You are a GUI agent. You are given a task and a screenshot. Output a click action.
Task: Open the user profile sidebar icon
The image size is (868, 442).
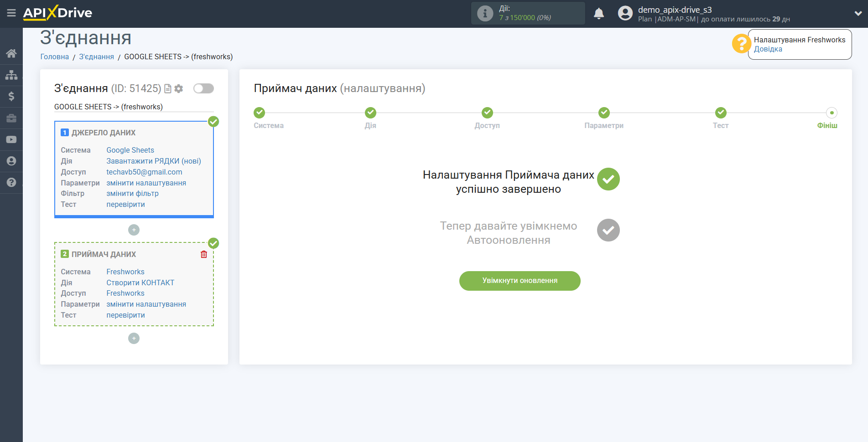[x=11, y=161]
